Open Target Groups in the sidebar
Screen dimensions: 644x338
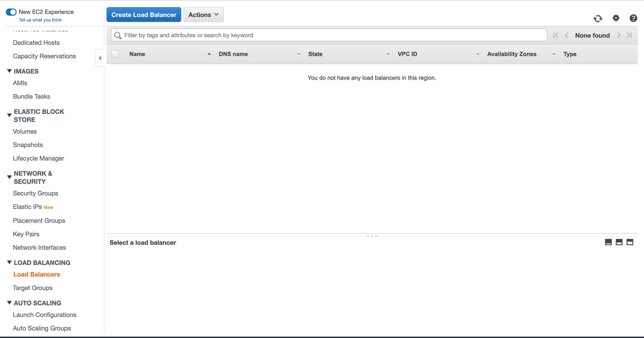[32, 288]
